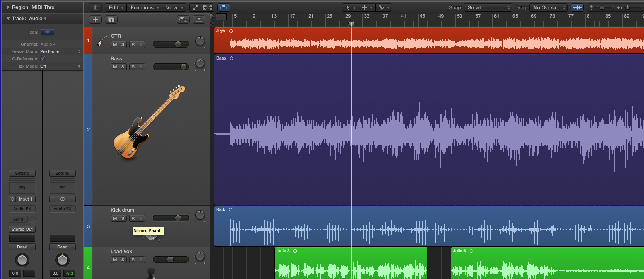The width and height of the screenshot is (644, 279).
Task: Expand the Region: MIDI Thru disclosure triangle
Action: [8, 7]
